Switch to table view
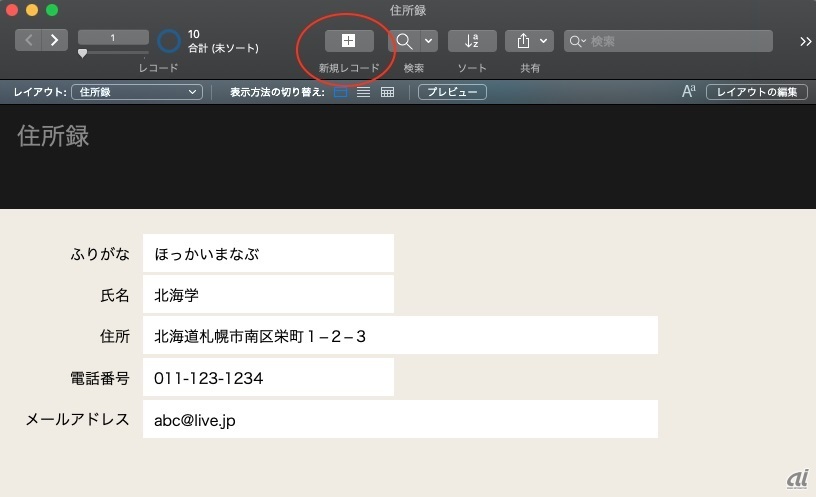This screenshot has width=816, height=497. click(x=387, y=93)
